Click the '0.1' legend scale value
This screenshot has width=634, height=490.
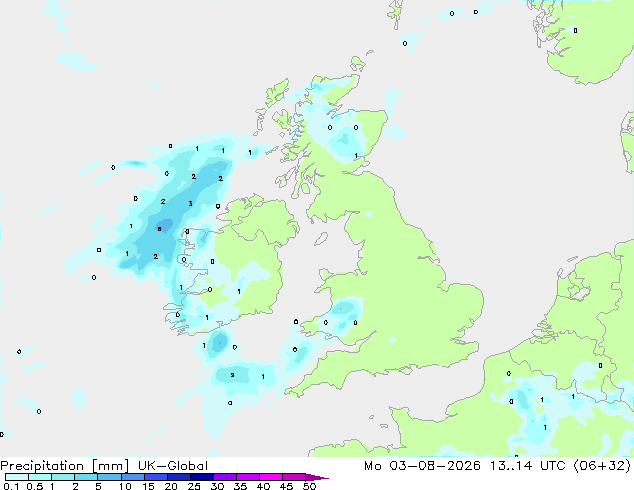pos(11,486)
